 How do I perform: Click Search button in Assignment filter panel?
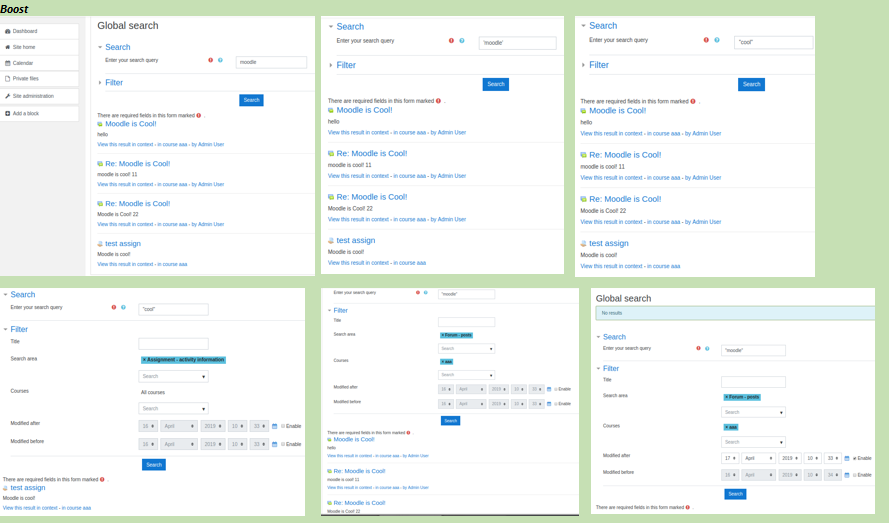[x=154, y=465]
